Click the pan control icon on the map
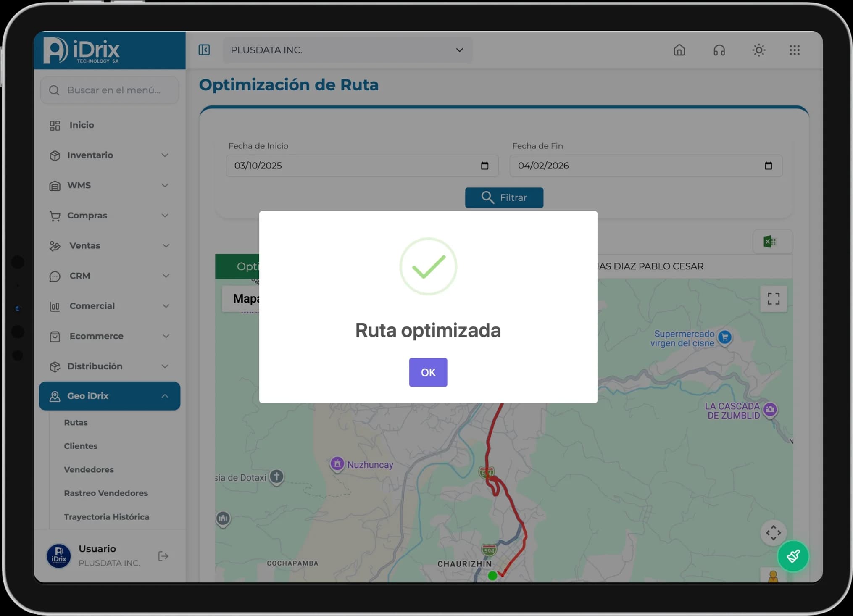853x616 pixels. coord(773,533)
